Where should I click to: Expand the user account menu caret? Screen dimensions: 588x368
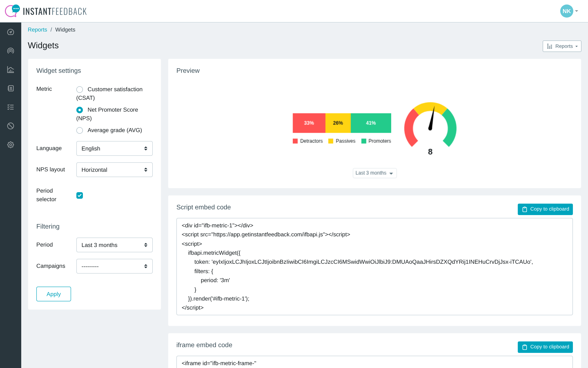click(577, 11)
